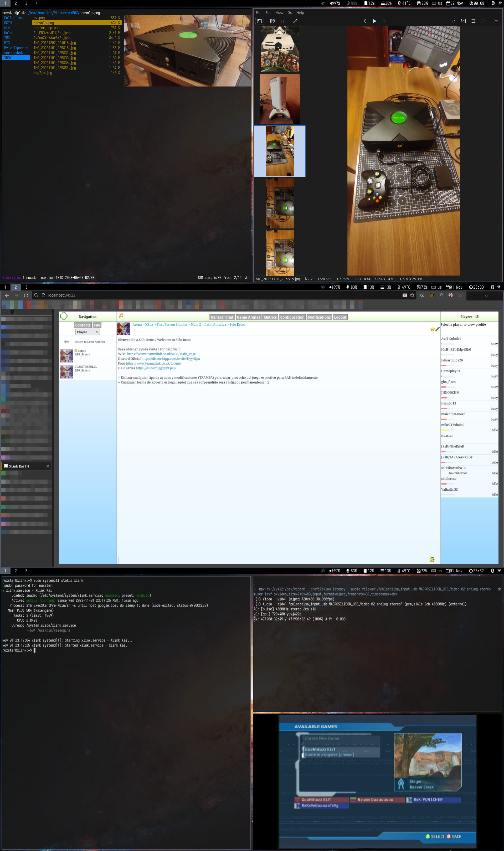Click the Return to Latin America arrow
The width and height of the screenshot is (504, 851).
click(66, 342)
